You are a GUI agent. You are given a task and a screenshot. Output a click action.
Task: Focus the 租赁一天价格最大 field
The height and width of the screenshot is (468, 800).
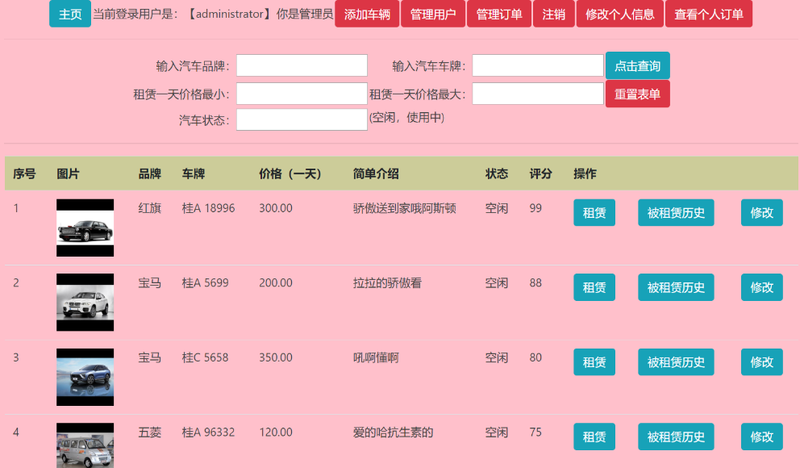click(x=538, y=93)
